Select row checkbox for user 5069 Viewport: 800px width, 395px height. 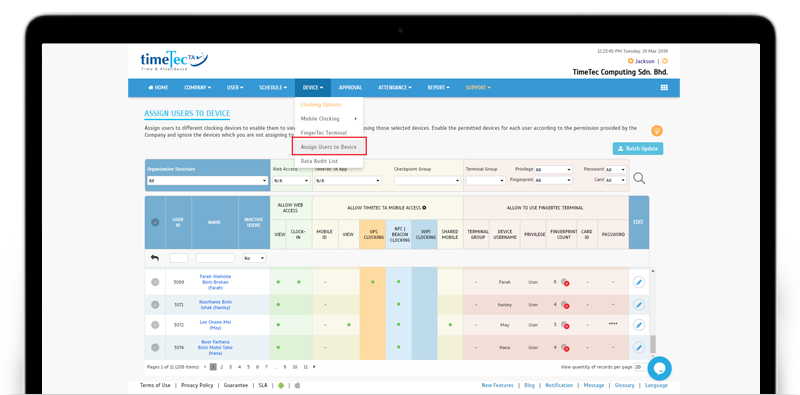[155, 282]
